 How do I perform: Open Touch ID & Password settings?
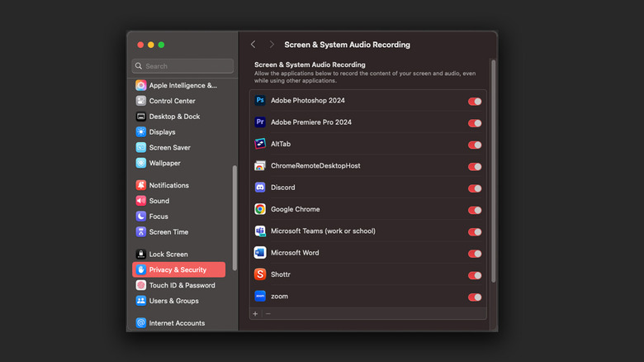(x=182, y=285)
